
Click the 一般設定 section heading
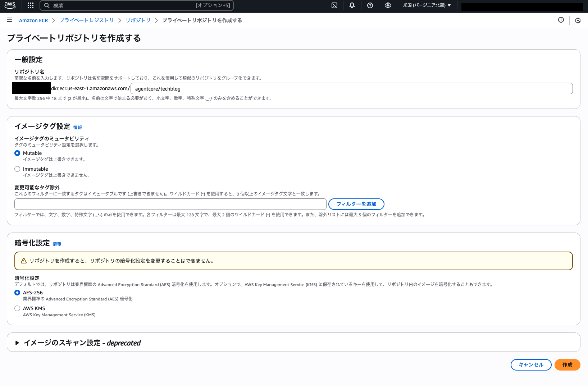tap(29, 60)
